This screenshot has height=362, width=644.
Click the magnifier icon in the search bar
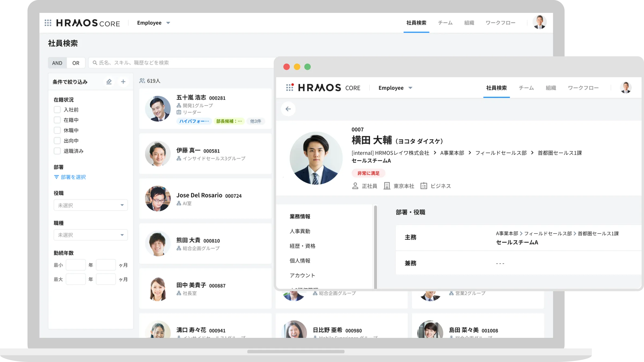(x=94, y=63)
